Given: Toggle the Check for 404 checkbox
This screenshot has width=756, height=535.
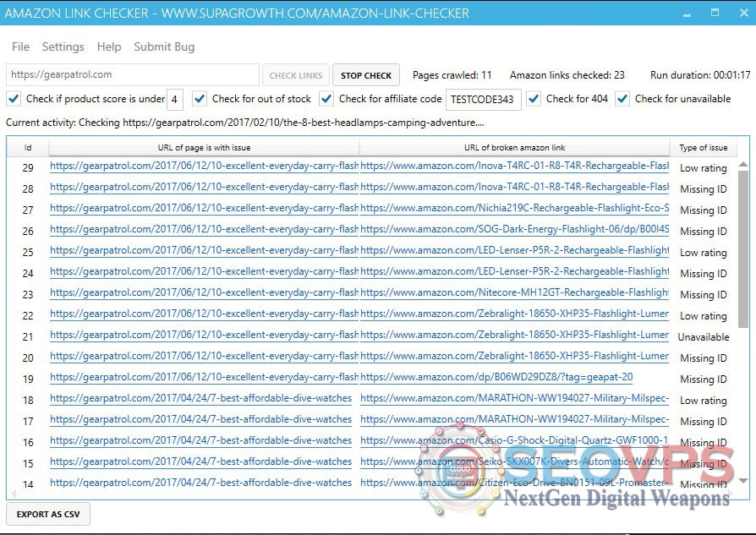Looking at the screenshot, I should coord(534,99).
